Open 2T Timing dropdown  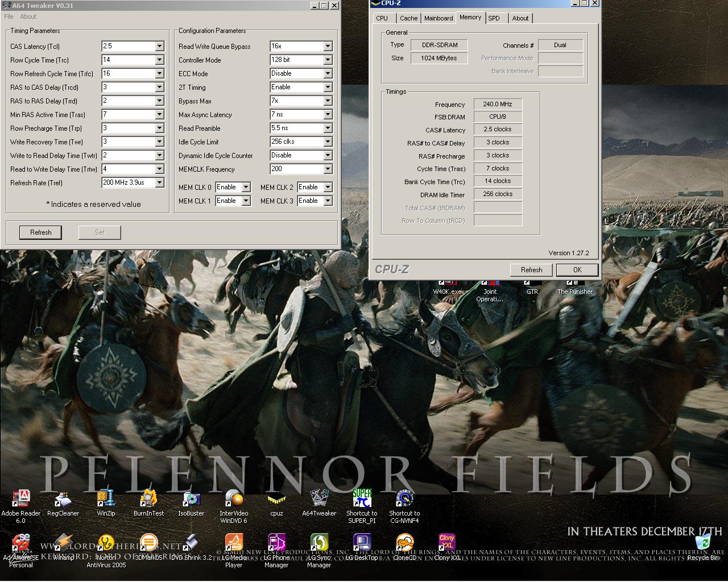[x=328, y=87]
